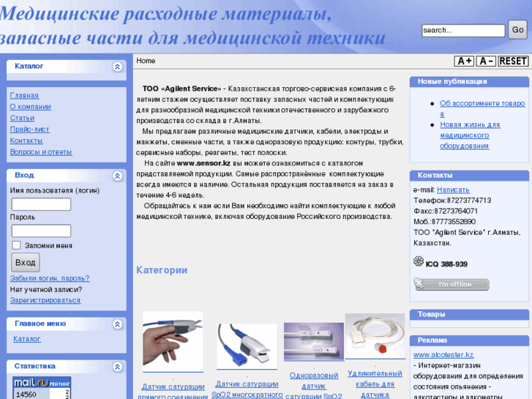
Task: Open the Прайс-лист menu link
Action: pyautogui.click(x=29, y=130)
